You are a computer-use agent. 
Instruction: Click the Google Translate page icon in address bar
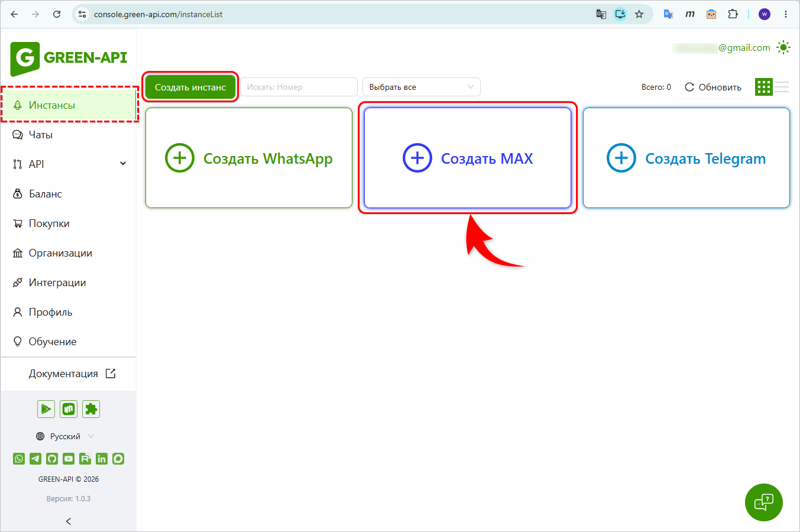601,14
